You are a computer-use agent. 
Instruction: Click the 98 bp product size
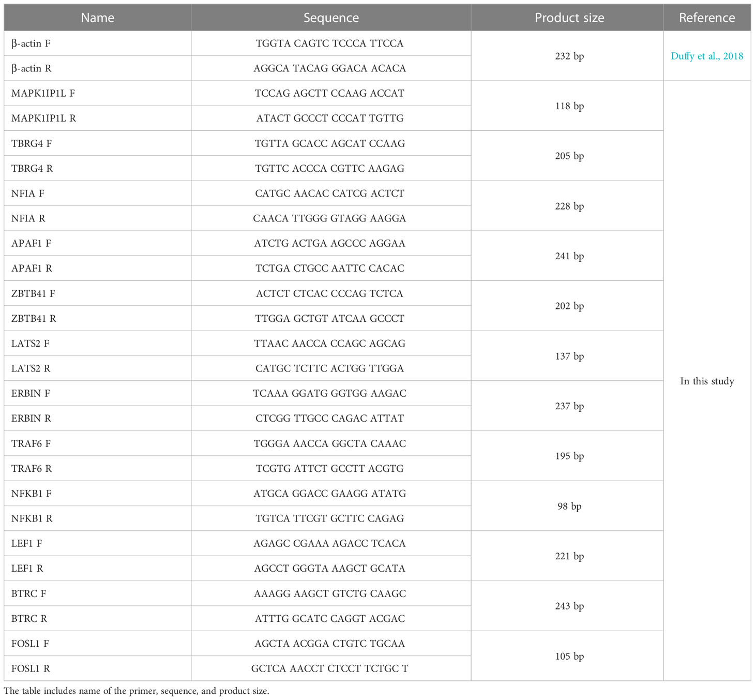tap(569, 506)
